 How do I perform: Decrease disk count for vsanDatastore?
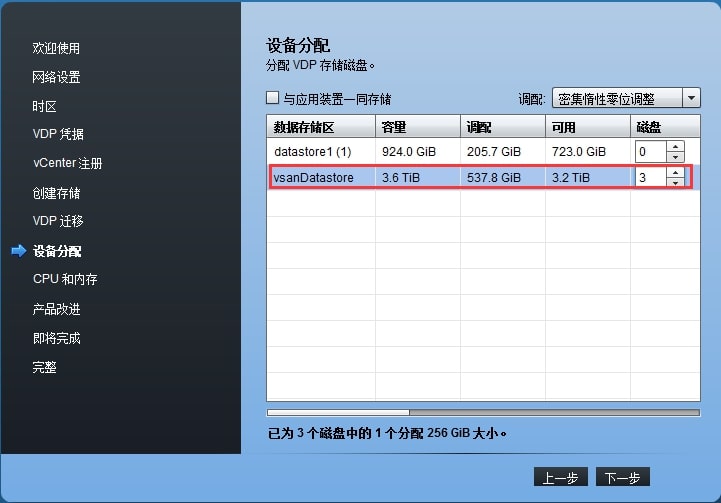tap(675, 182)
